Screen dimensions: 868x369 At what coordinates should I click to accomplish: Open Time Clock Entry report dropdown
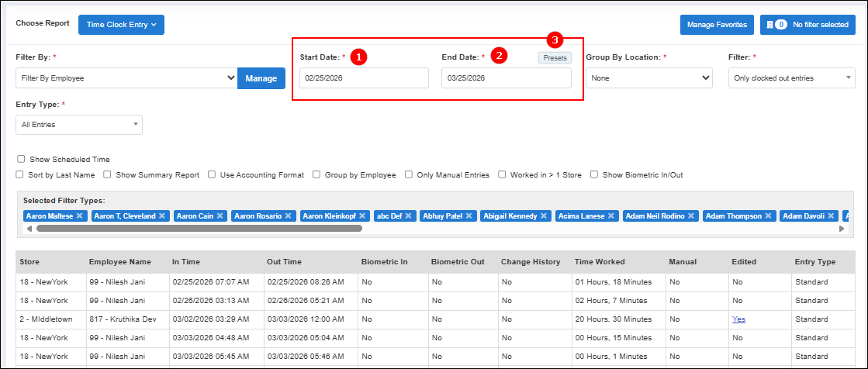pos(121,25)
